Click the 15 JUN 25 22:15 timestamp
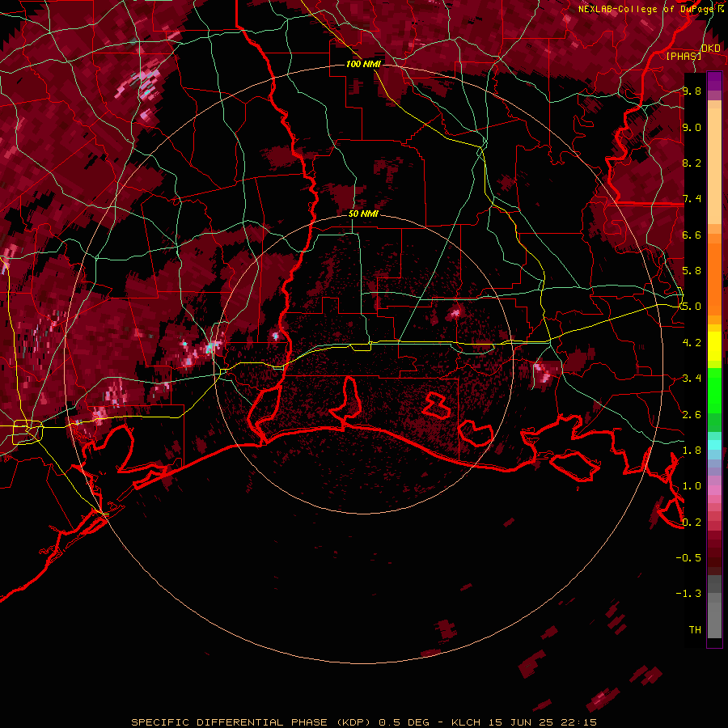Viewport: 728px width, 728px height. click(542, 722)
